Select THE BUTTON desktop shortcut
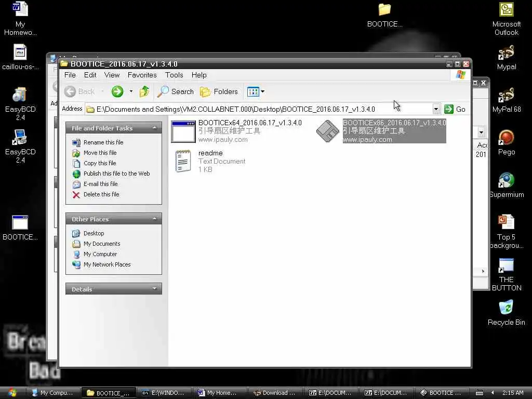This screenshot has width=532, height=399. coord(506,265)
